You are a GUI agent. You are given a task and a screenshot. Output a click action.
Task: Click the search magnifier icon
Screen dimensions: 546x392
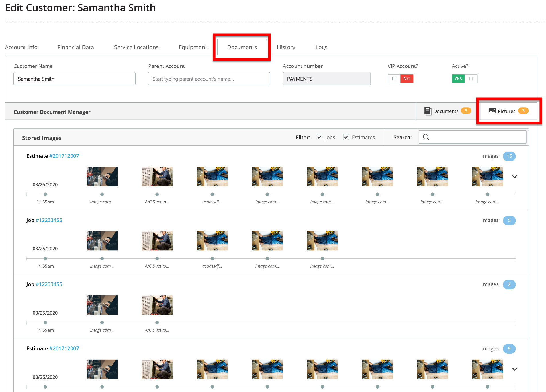click(426, 137)
